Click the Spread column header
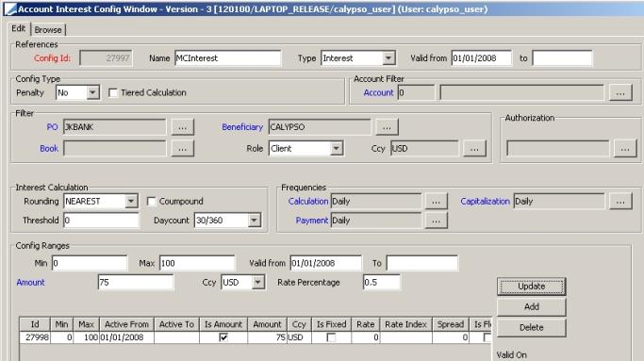644x361 pixels. (x=451, y=324)
